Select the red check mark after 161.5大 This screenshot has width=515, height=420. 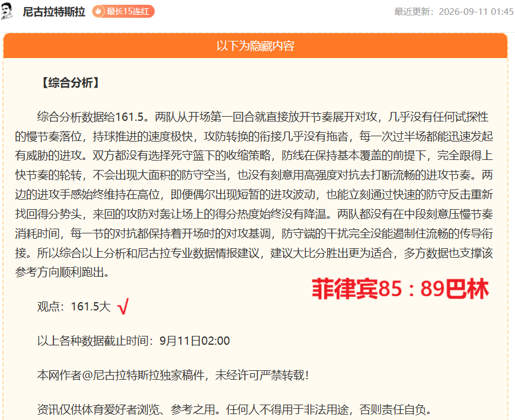(x=123, y=306)
